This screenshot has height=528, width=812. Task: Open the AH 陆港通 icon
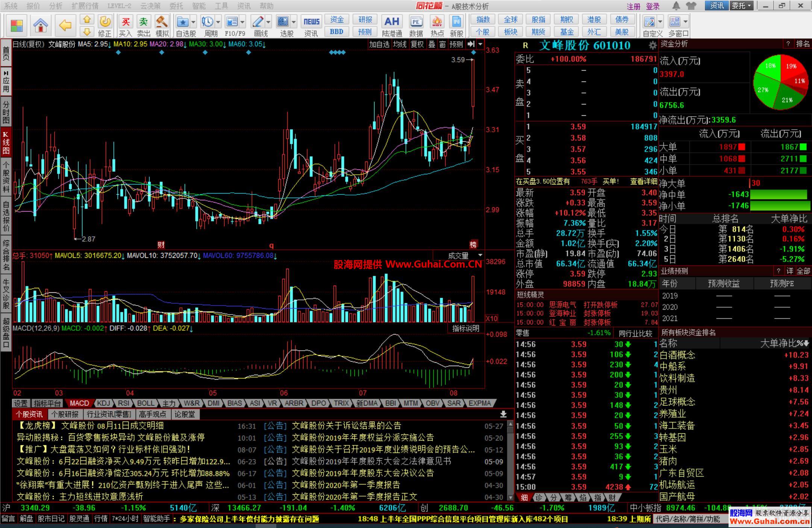pyautogui.click(x=392, y=21)
